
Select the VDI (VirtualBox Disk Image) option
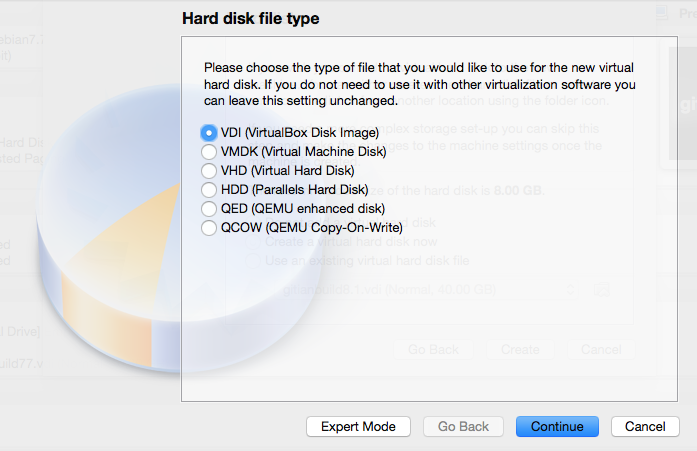(208, 133)
